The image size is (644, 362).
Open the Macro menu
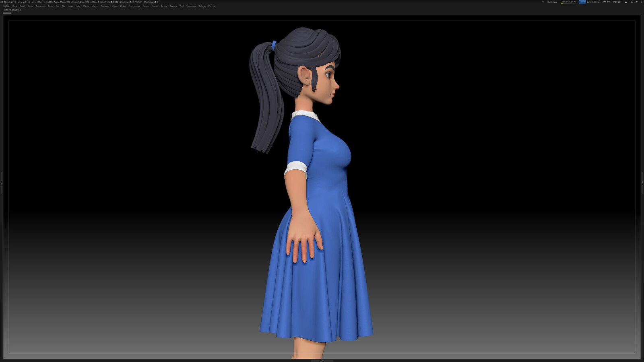click(86, 6)
